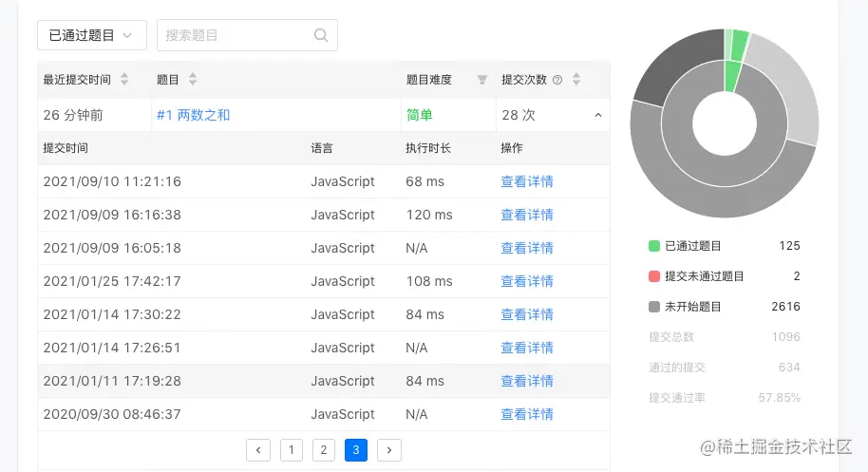Click the green slice of donut chart
Screen dimensions: 868x472
tap(732, 77)
